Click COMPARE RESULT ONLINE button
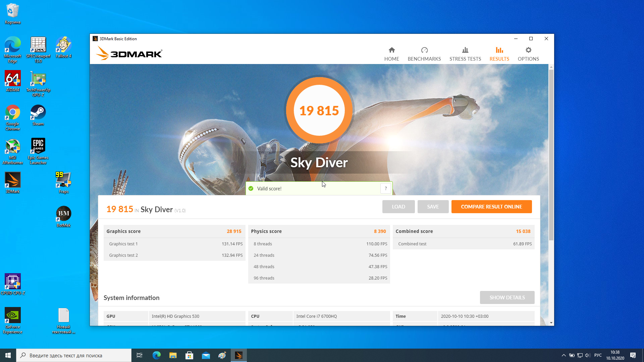Viewport: 644px width, 362px height. point(491,206)
